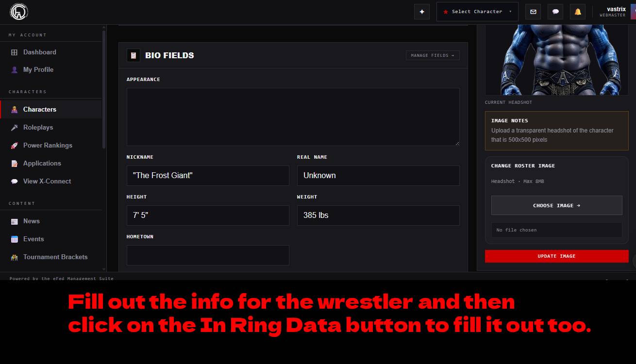The height and width of the screenshot is (364, 636).
Task: Click the Bio Fields clipboard icon
Action: point(134,55)
